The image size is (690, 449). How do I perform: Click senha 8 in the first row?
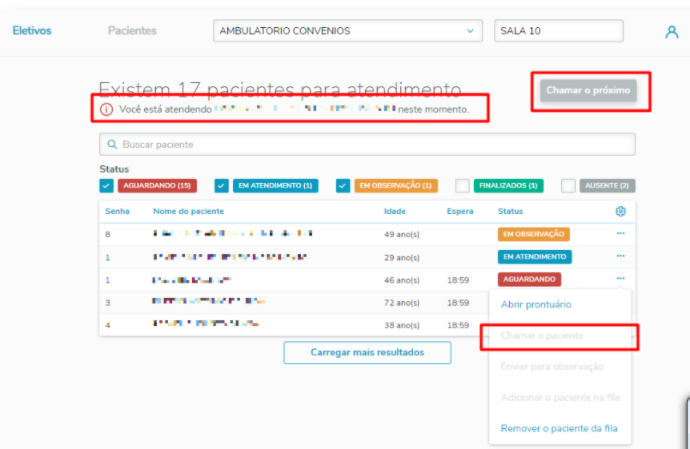pos(108,235)
